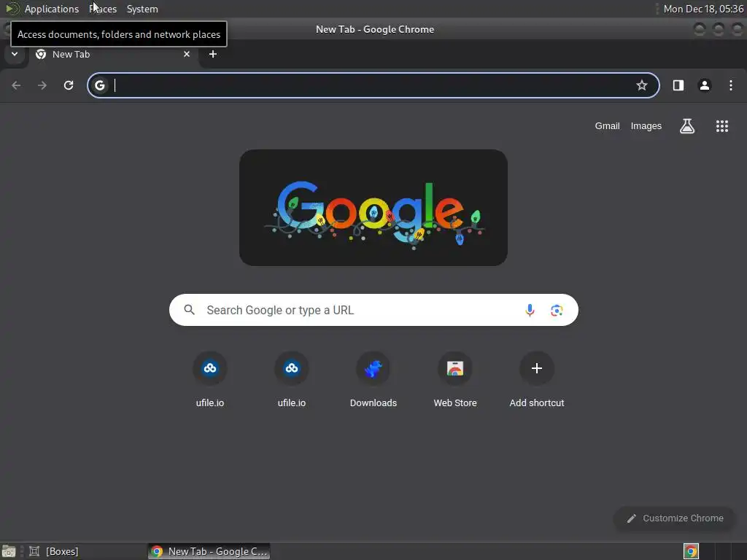This screenshot has height=560, width=747.
Task: Open the Downloads shortcut tile
Action: [x=373, y=379]
